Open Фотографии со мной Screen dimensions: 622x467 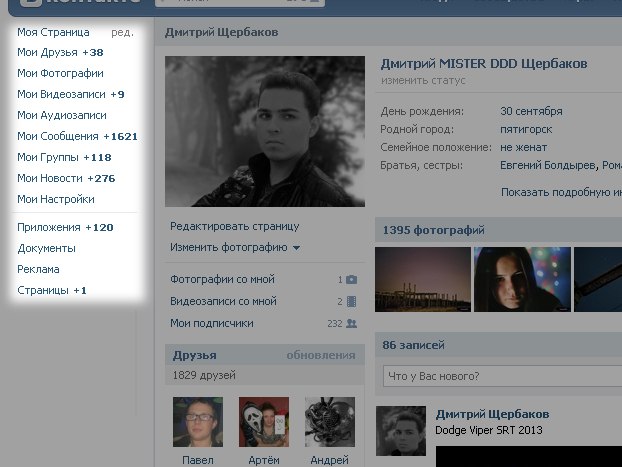click(x=222, y=279)
